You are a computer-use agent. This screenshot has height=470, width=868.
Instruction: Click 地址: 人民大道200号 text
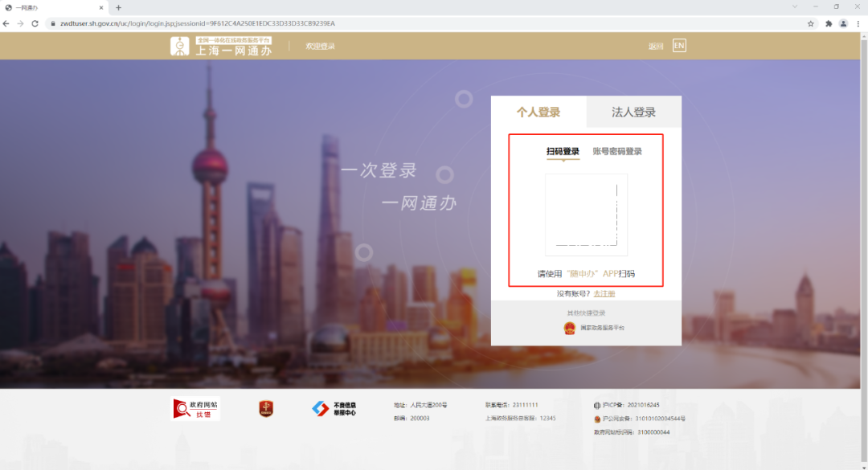point(420,405)
